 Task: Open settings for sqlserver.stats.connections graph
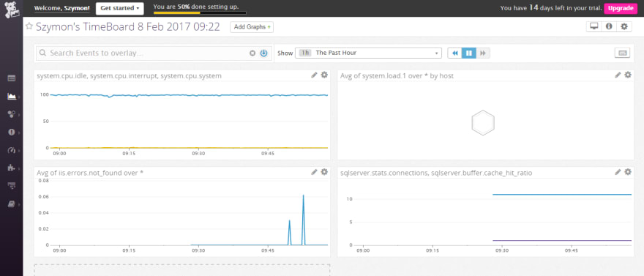tap(628, 172)
